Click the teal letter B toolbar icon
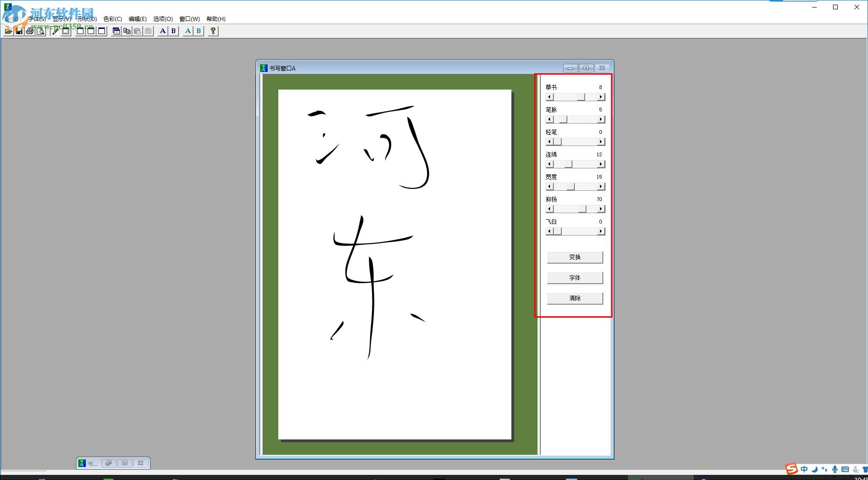The width and height of the screenshot is (868, 480). [199, 31]
